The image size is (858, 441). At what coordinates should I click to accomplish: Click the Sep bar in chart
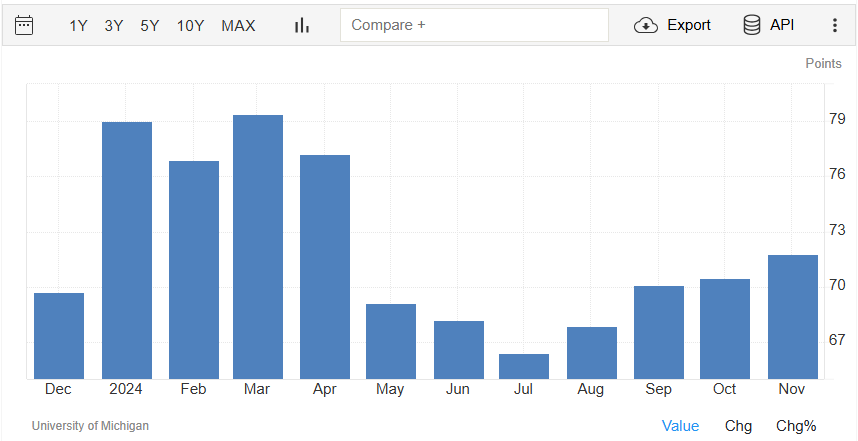click(659, 332)
